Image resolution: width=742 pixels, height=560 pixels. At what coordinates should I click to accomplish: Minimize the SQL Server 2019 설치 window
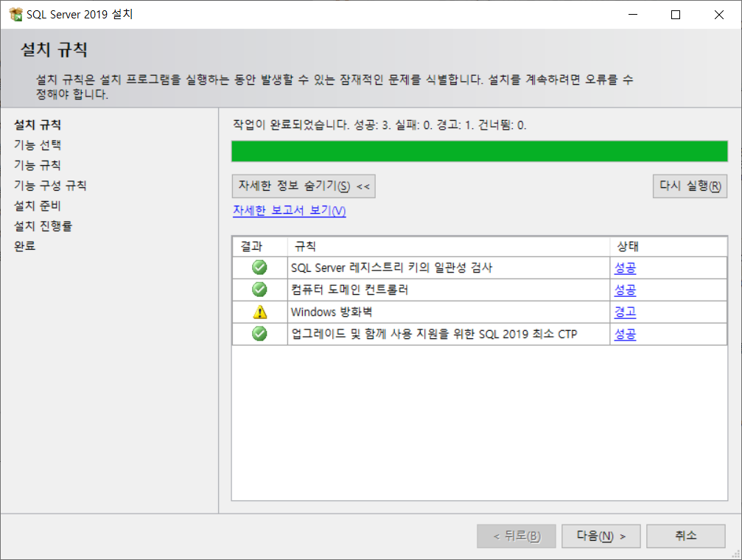click(633, 15)
